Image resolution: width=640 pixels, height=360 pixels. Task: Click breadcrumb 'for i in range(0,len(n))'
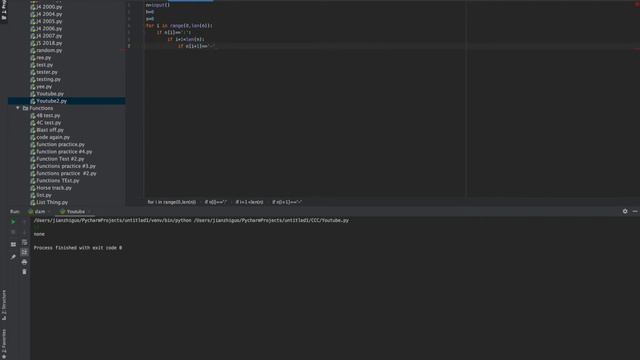(x=171, y=202)
